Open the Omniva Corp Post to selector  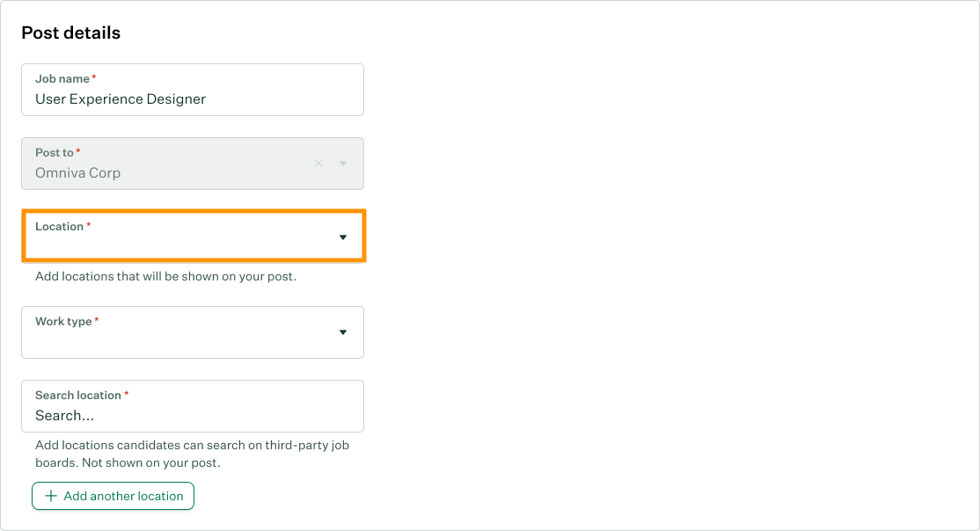[x=167, y=173]
